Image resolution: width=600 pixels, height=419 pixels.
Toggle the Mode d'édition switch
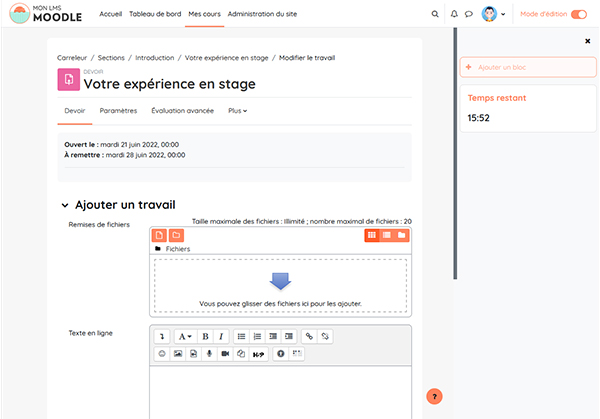(x=578, y=15)
